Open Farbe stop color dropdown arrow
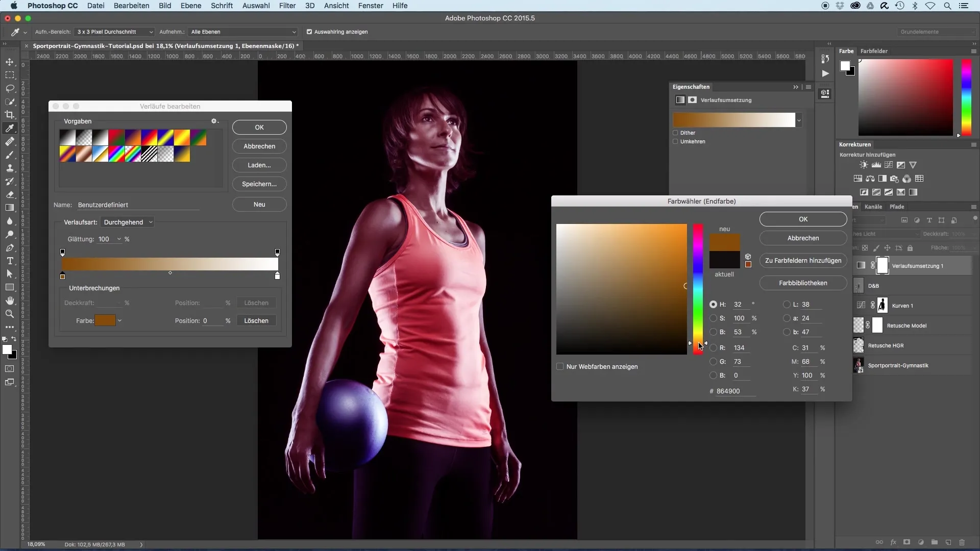This screenshot has width=980, height=551. pyautogui.click(x=119, y=320)
